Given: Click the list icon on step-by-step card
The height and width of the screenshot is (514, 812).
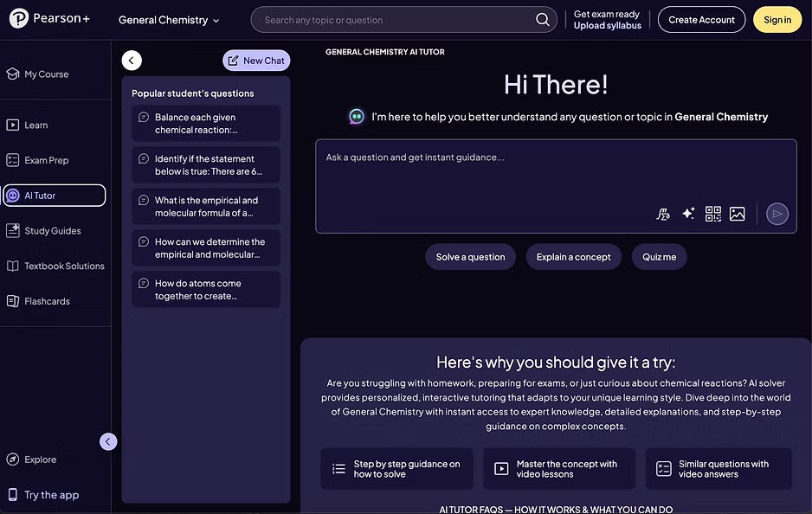Looking at the screenshot, I should coord(338,468).
